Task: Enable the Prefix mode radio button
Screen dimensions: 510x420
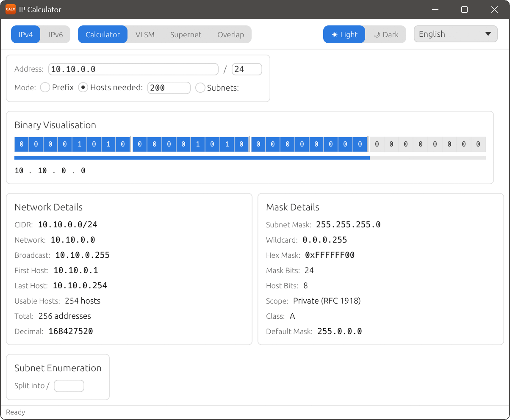Action: click(45, 87)
